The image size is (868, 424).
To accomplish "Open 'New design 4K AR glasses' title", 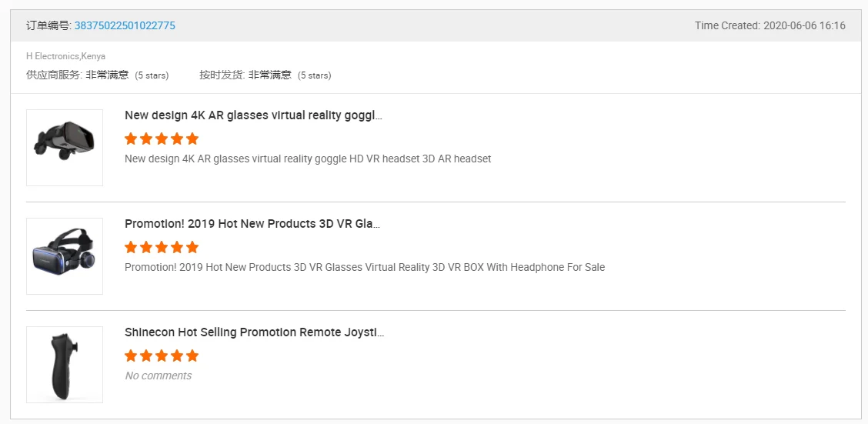I will pos(253,115).
